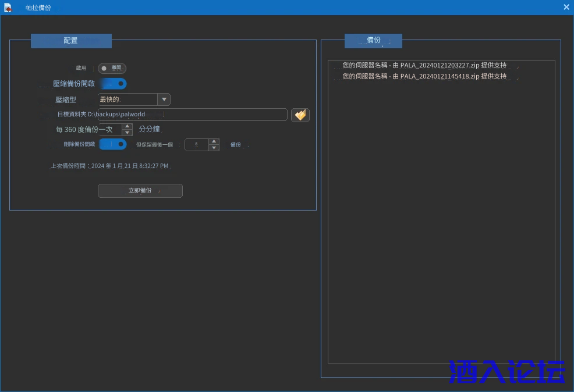Click the 目標資料夾 path input field

pos(192,115)
